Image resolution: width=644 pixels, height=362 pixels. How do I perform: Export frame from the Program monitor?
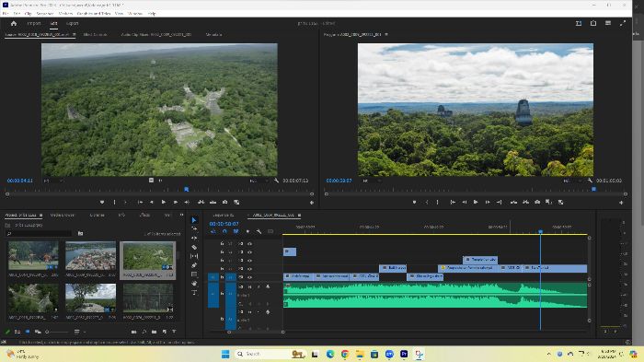click(537, 202)
